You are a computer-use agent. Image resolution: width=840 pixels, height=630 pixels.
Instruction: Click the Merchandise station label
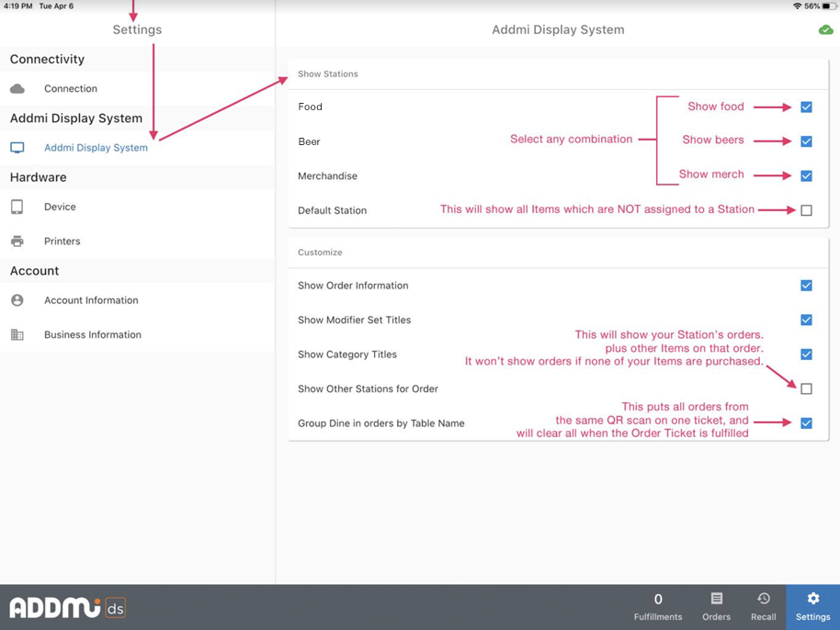click(x=327, y=175)
